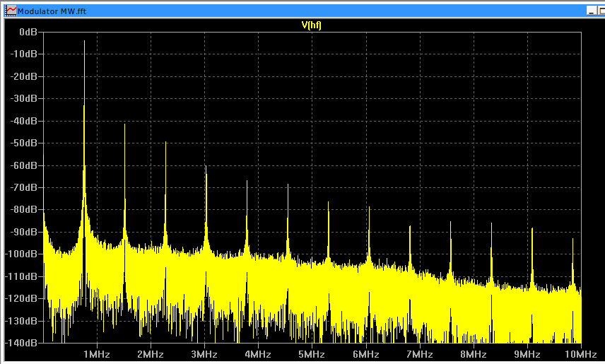The image size is (605, 364).
Task: Click the 3MHz frequency axis label
Action: tap(204, 353)
